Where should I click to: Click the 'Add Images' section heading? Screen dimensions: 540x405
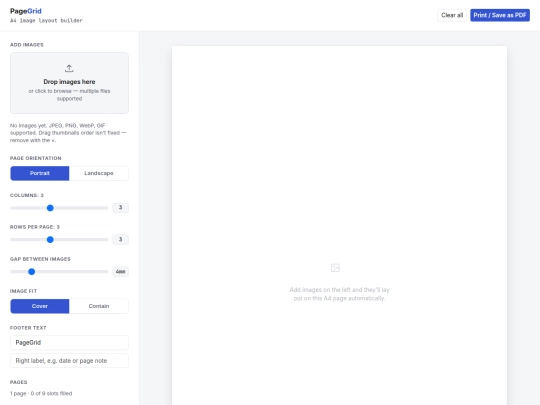27,45
